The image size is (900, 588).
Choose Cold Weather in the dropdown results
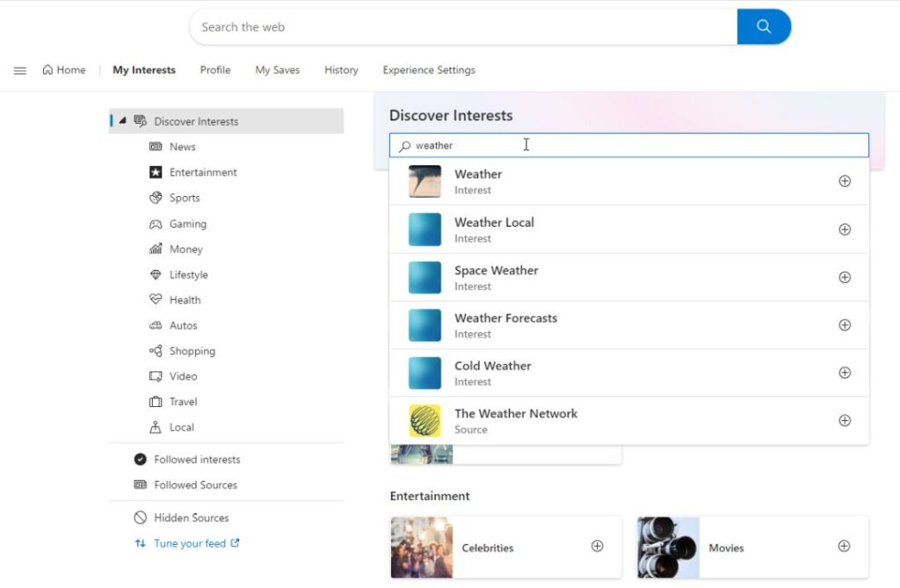pyautogui.click(x=492, y=366)
